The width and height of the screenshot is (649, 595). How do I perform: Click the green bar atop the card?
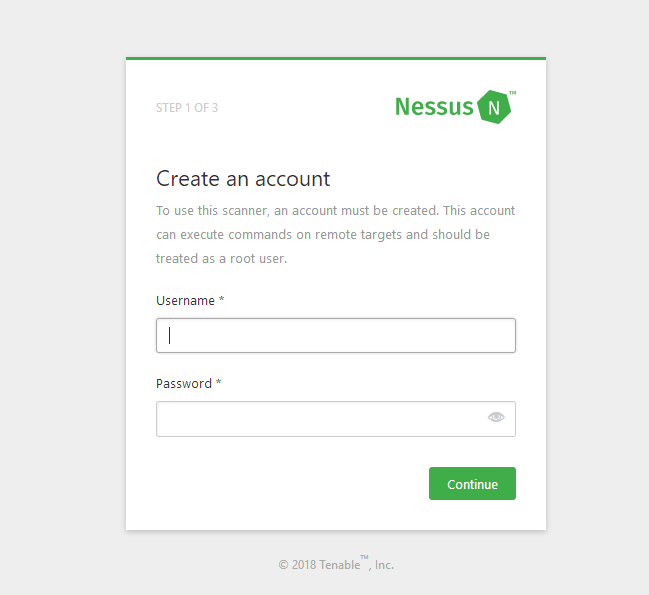(336, 58)
